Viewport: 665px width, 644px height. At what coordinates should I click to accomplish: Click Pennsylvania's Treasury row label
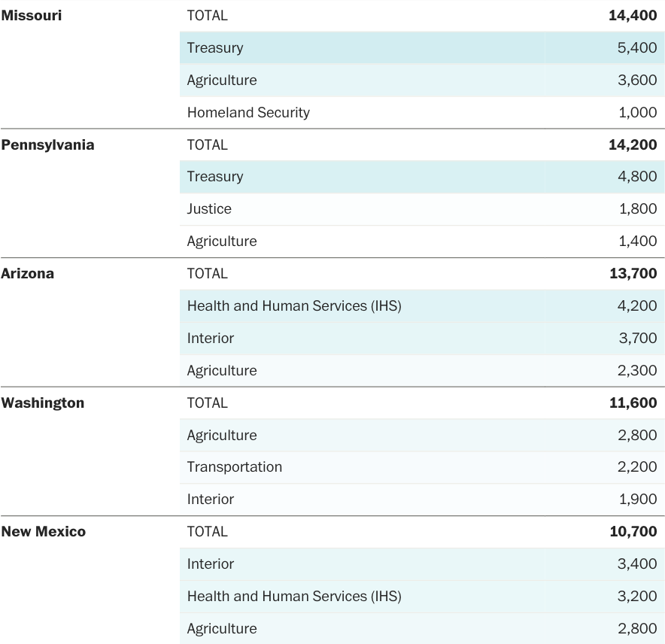[x=215, y=176]
